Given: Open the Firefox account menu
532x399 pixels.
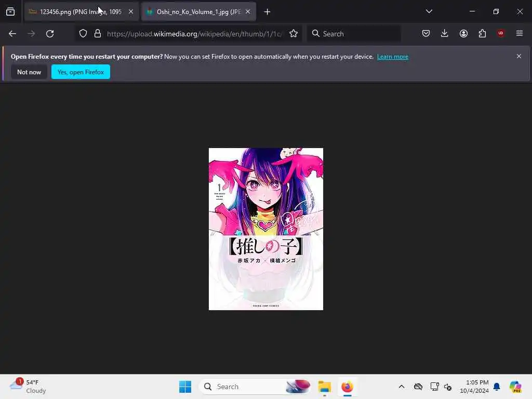Looking at the screenshot, I should coord(463,33).
